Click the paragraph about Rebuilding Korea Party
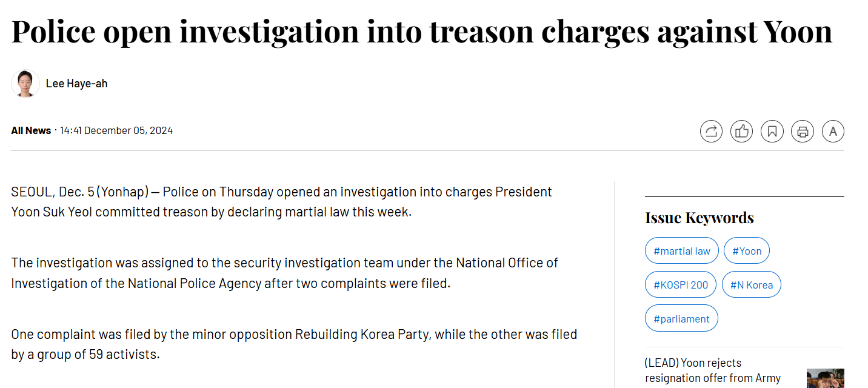Image resolution: width=868 pixels, height=388 pixels. click(293, 344)
